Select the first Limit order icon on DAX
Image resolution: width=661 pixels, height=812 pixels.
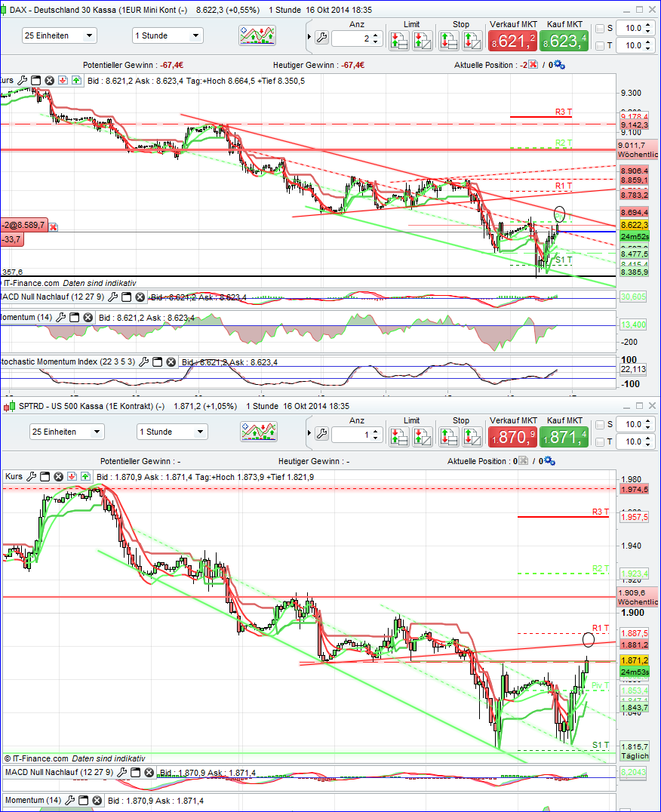pos(398,40)
